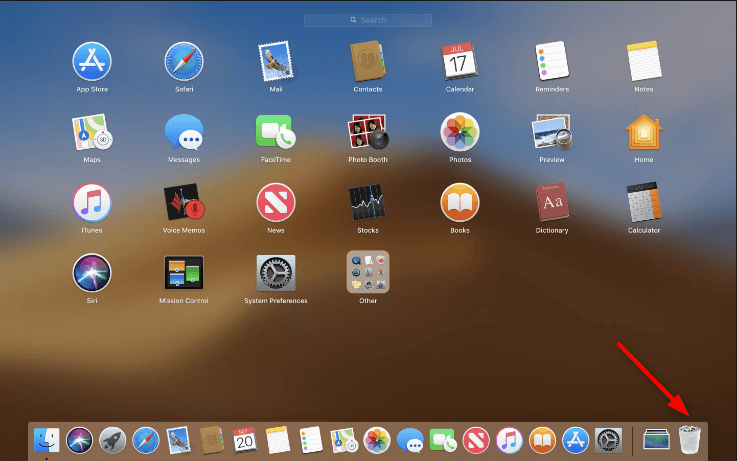Open the Stocks app
This screenshot has height=461, width=737.
pyautogui.click(x=368, y=203)
